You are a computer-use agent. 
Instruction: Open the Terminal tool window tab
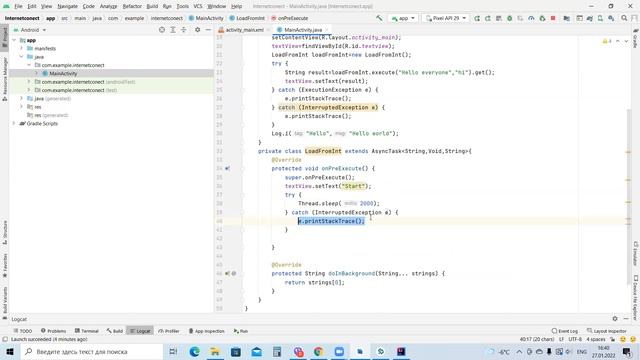(87, 331)
